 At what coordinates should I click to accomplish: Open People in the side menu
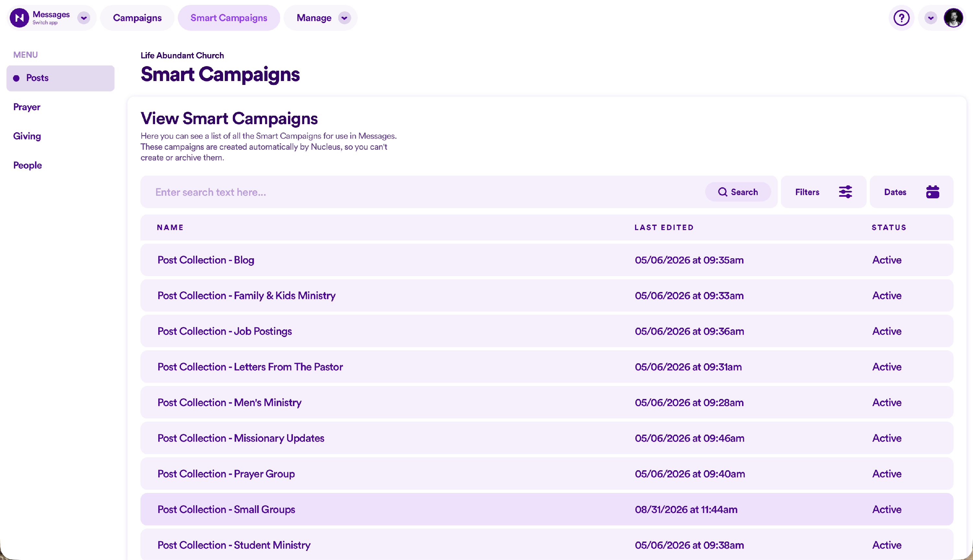(27, 165)
